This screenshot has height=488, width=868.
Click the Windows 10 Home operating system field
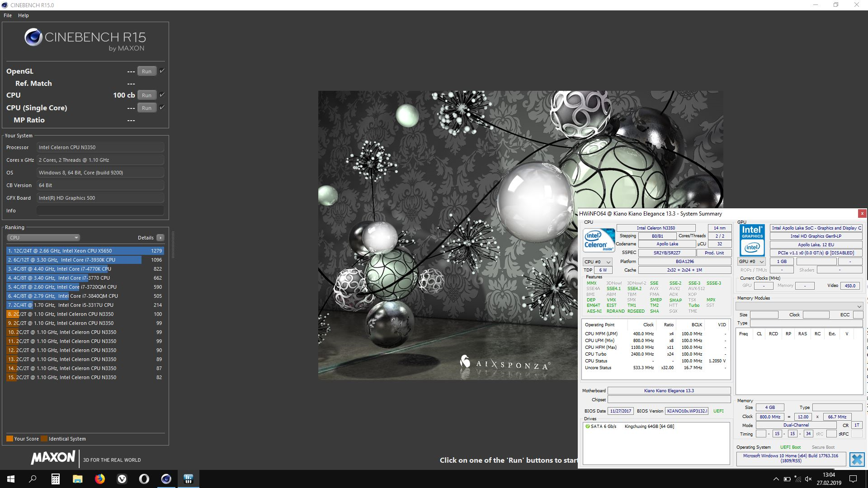[791, 458]
